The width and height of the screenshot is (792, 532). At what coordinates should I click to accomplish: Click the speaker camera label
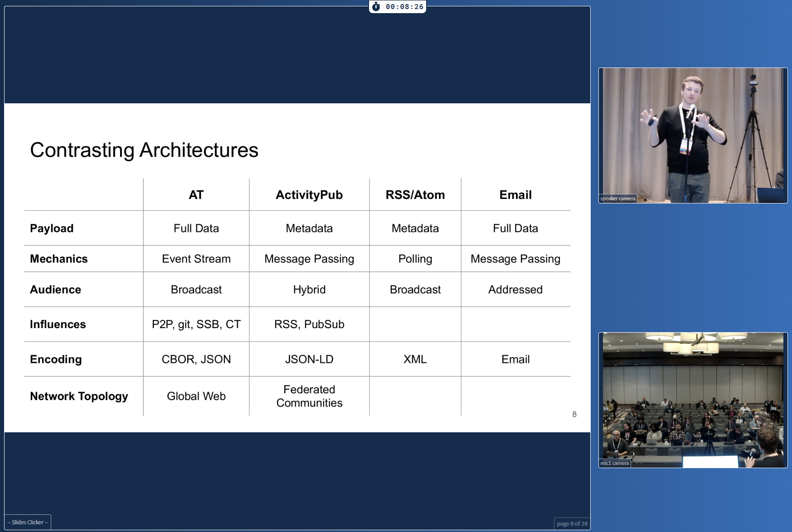[617, 198]
